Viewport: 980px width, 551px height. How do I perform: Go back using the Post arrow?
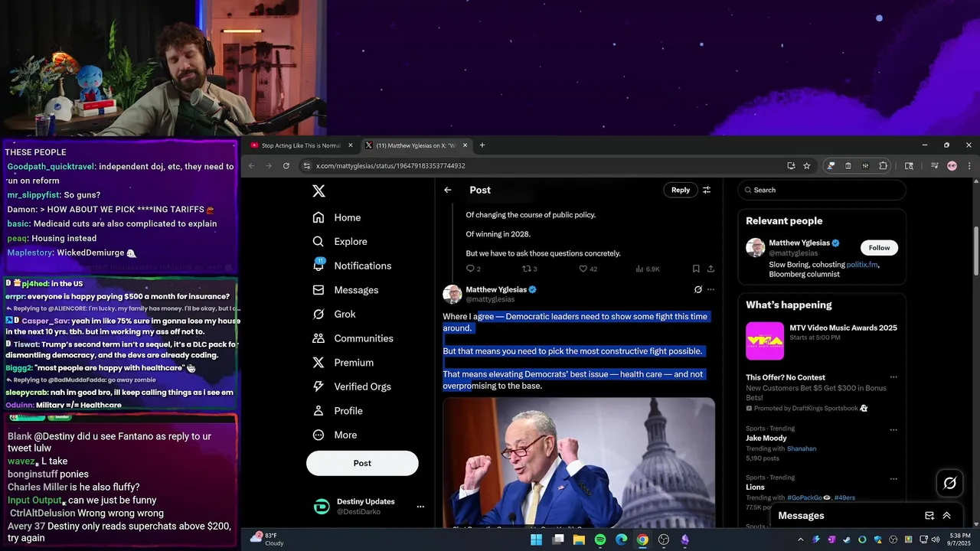[448, 190]
